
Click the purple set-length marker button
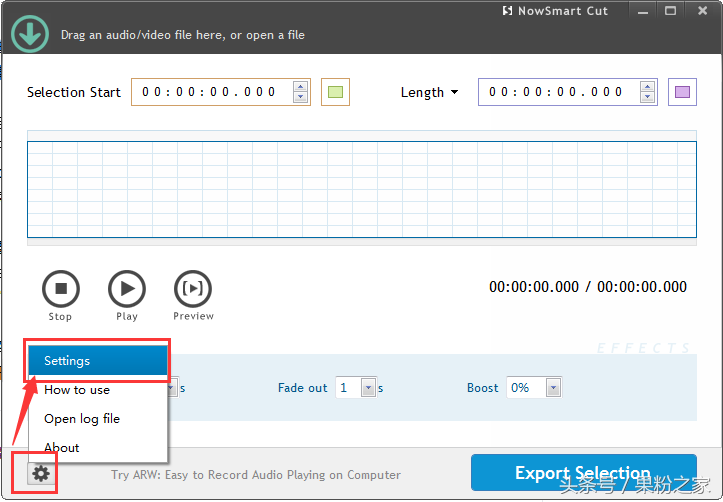tap(682, 92)
